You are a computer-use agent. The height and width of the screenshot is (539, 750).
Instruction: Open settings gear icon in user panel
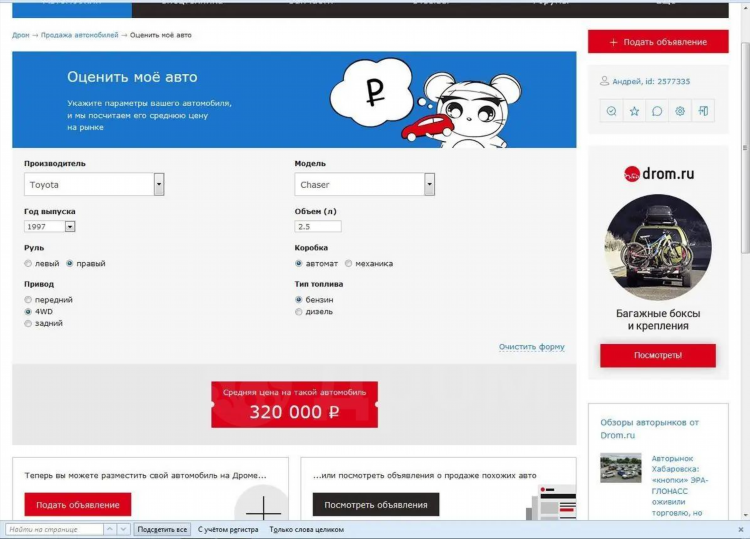(x=680, y=111)
